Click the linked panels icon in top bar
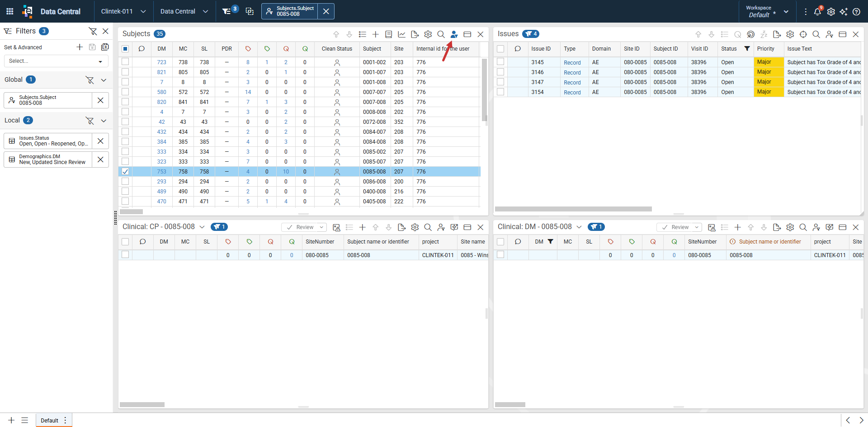 [250, 11]
